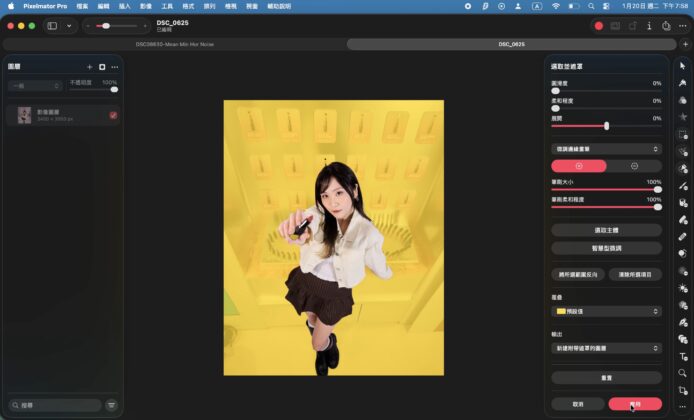Click the 取消 cancel button
Screen dimensions: 694x420
[578, 404]
